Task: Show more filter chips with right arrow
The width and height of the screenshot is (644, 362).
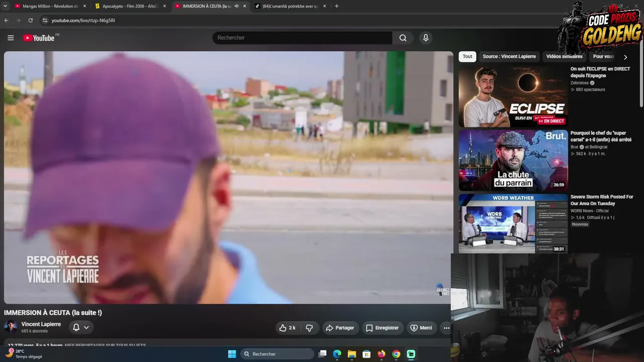Action: [x=625, y=57]
